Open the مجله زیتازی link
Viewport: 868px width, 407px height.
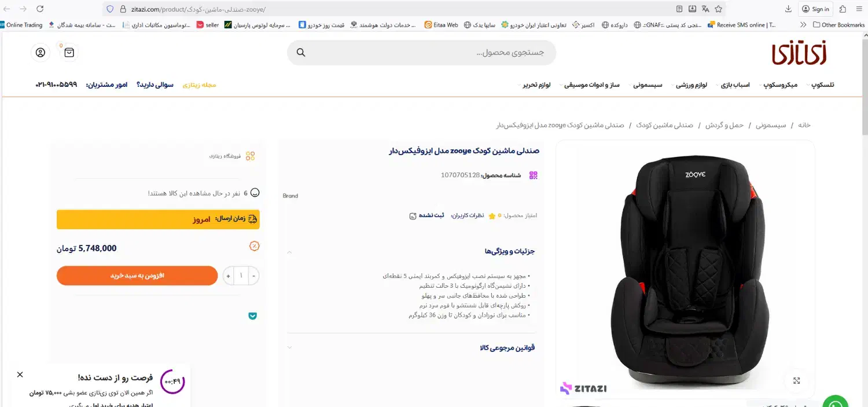coord(199,85)
